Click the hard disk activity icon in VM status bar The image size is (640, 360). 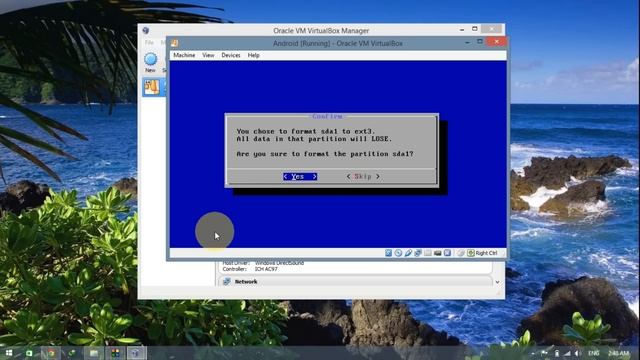(388, 253)
